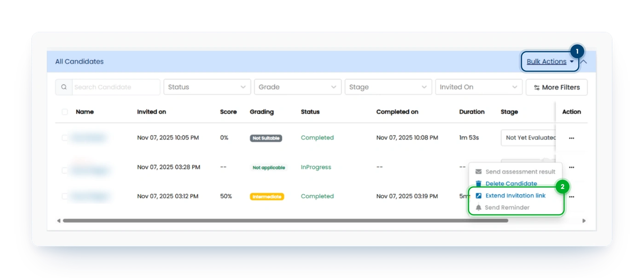
Task: Open the Not Yet Evaluated stage dropdown
Action: (528, 138)
